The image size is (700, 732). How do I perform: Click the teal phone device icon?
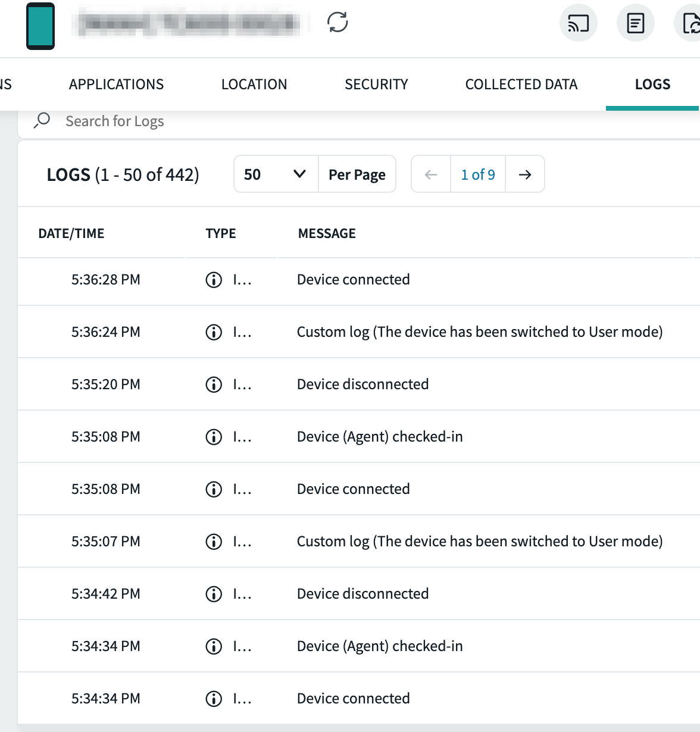click(x=40, y=26)
